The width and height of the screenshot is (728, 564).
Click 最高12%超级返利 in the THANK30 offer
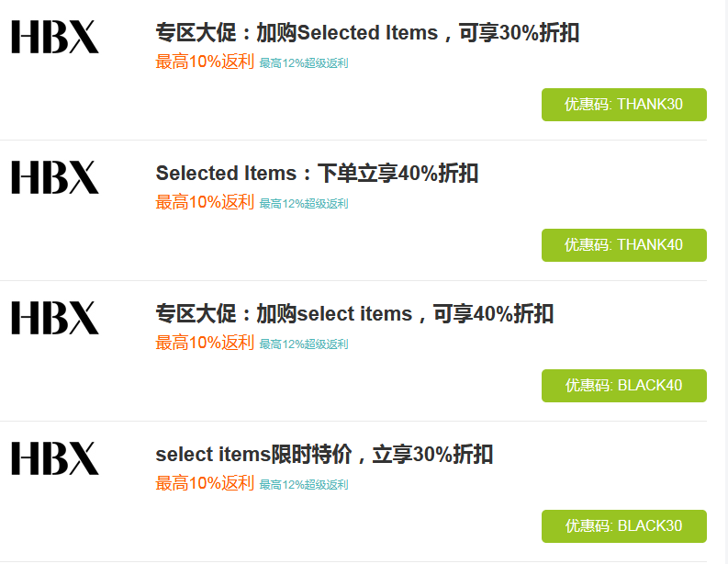(x=304, y=63)
